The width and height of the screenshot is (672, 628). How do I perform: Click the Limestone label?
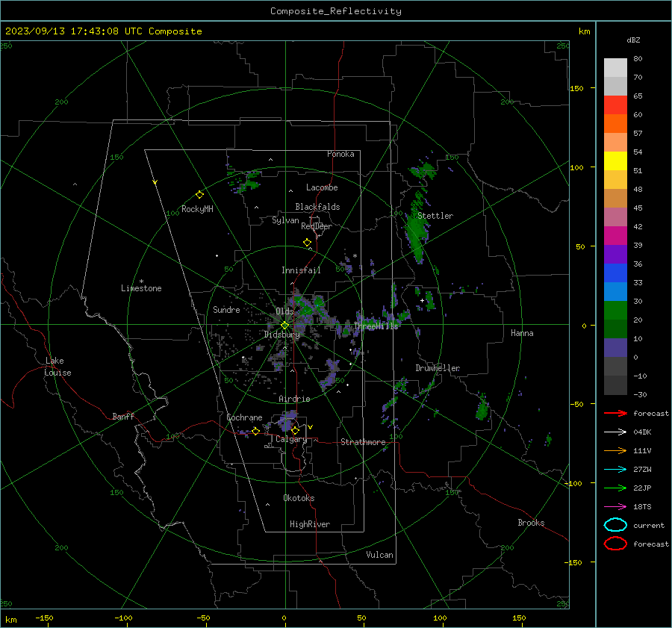(x=141, y=288)
